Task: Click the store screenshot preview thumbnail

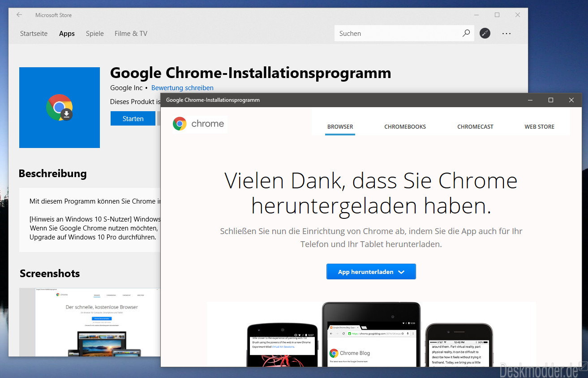Action: pyautogui.click(x=90, y=322)
